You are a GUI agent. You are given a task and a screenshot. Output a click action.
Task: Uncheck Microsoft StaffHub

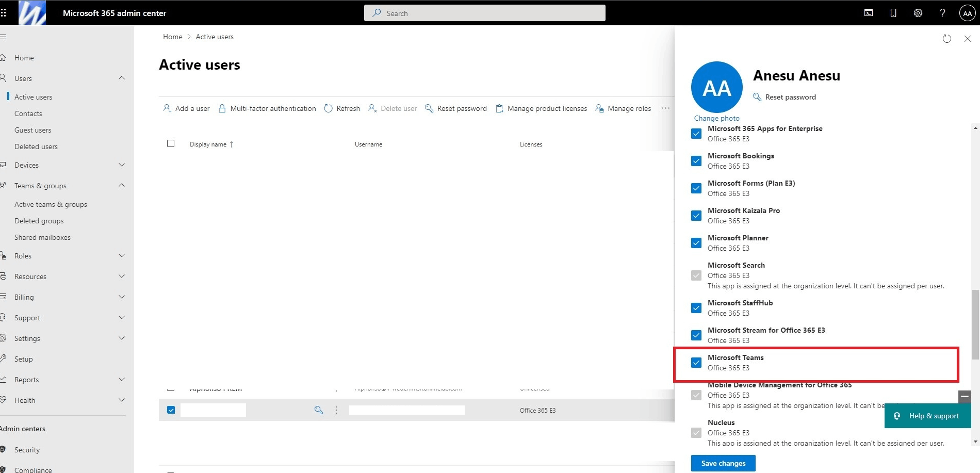(696, 308)
